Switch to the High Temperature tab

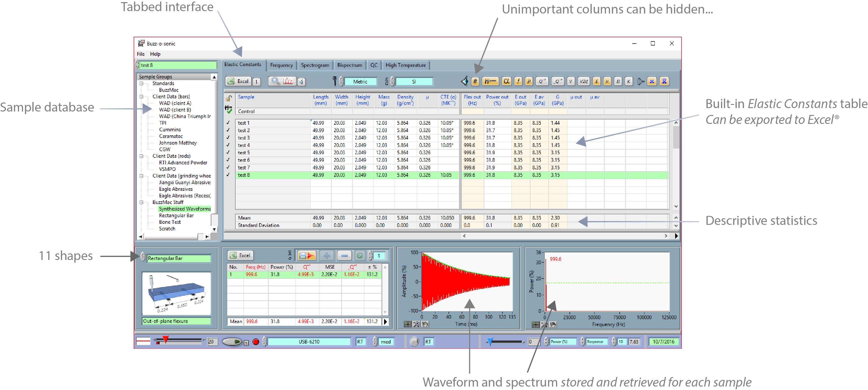[406, 65]
